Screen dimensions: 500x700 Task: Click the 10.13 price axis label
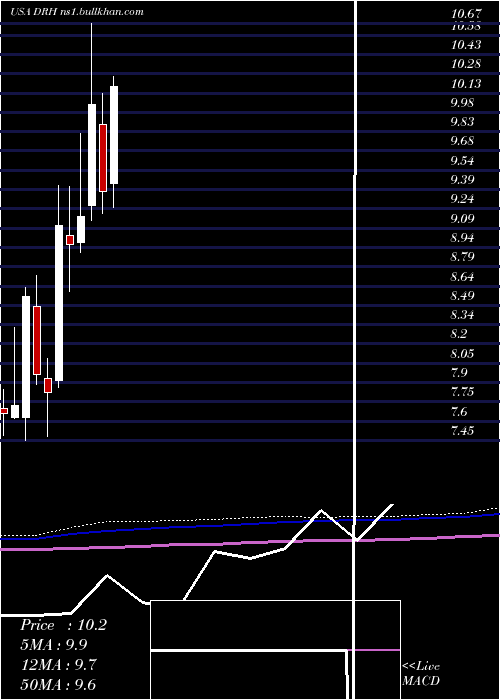point(466,83)
